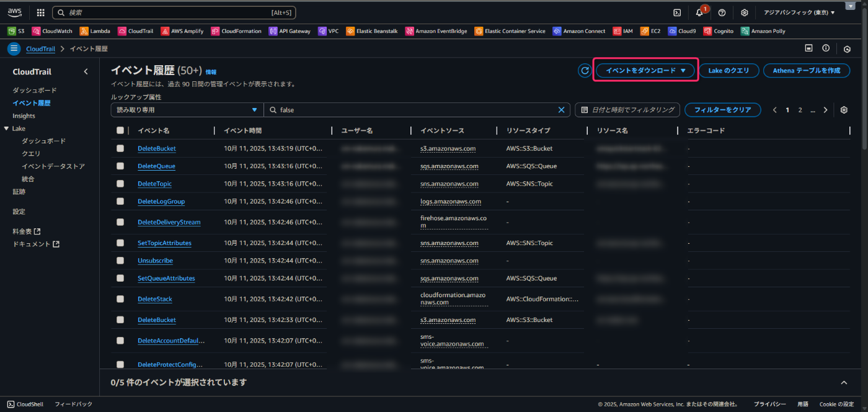This screenshot has height=412, width=868.
Task: Check the DeleteQueue event row
Action: 120,166
